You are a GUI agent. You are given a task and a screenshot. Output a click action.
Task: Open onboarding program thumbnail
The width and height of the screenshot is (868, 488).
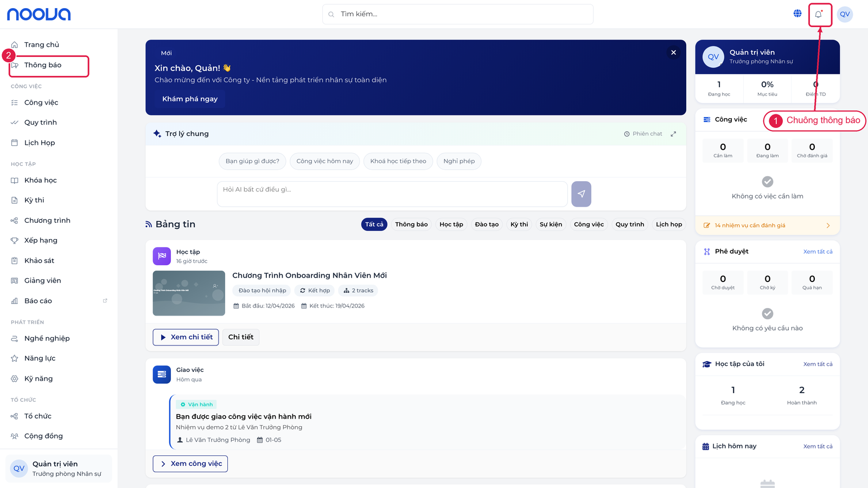point(189,293)
